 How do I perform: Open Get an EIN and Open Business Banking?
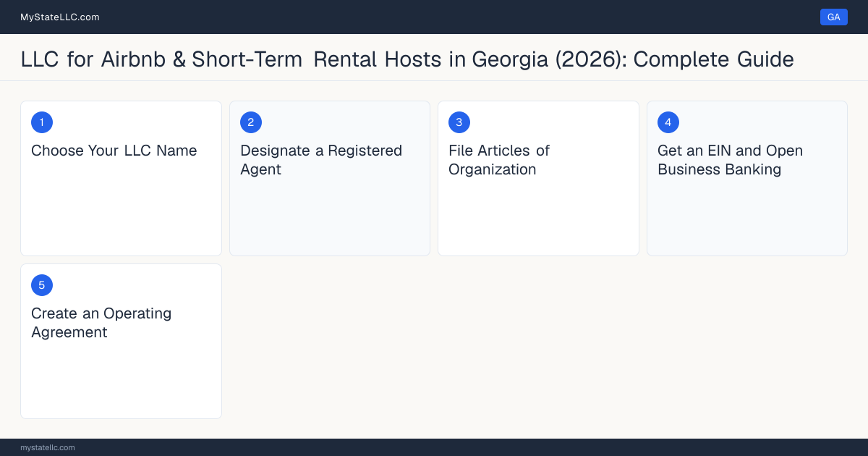[x=730, y=160]
